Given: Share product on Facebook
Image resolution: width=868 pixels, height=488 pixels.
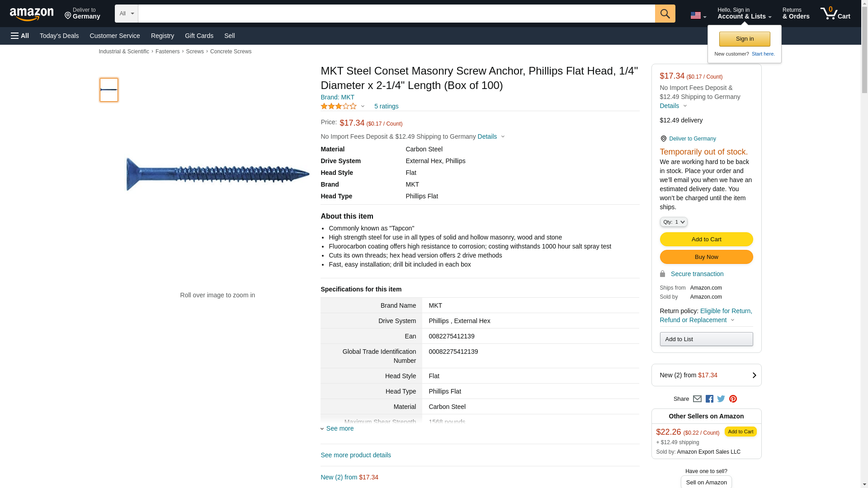Looking at the screenshot, I should (x=709, y=399).
